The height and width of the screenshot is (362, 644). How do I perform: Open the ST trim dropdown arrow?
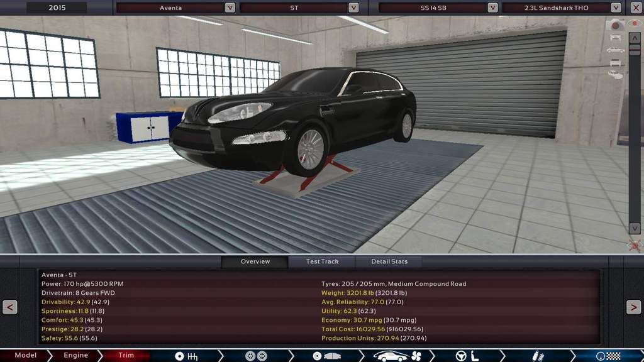[353, 8]
